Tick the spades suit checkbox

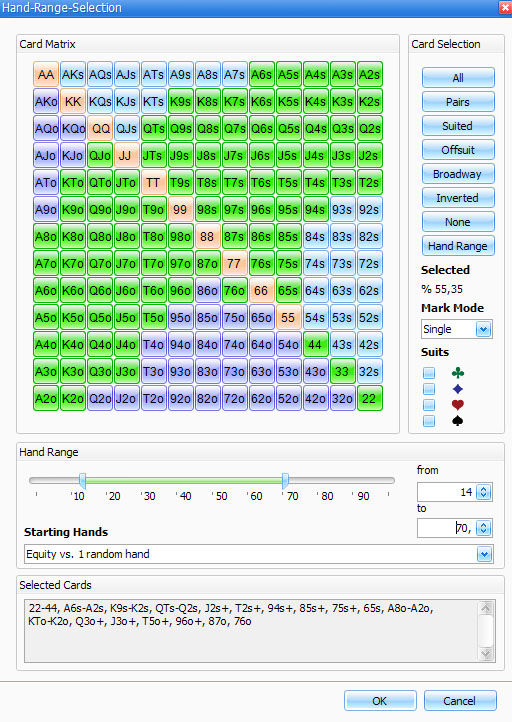[429, 420]
